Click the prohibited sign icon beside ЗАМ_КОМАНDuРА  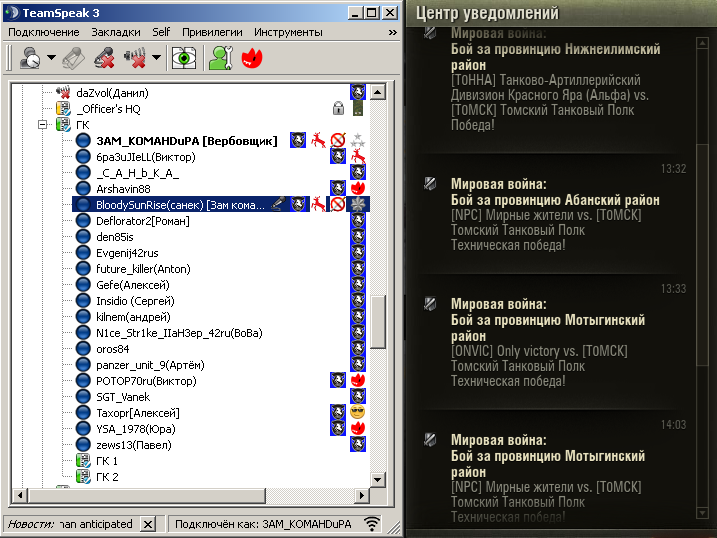338,140
